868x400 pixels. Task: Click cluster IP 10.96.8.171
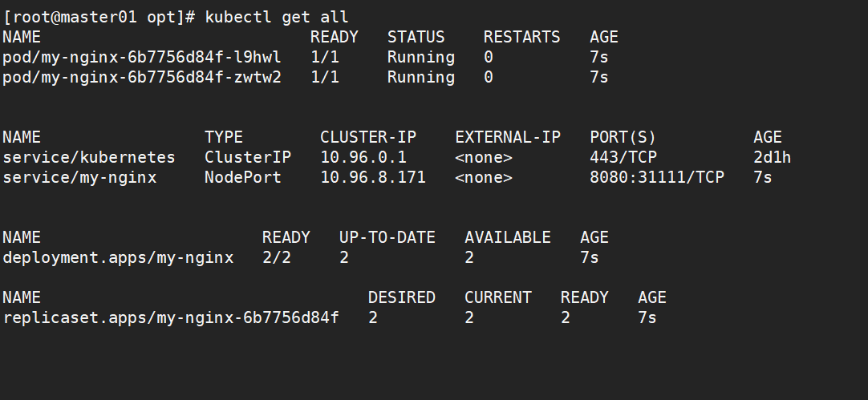click(x=373, y=177)
